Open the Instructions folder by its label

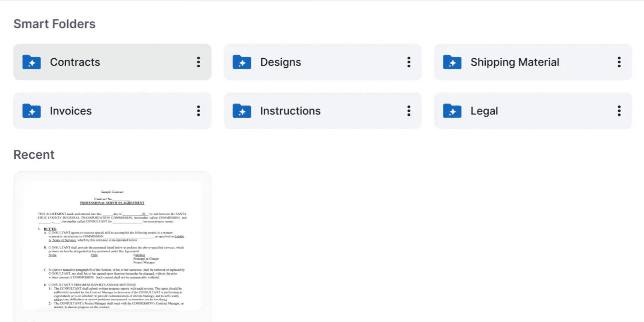tap(290, 111)
